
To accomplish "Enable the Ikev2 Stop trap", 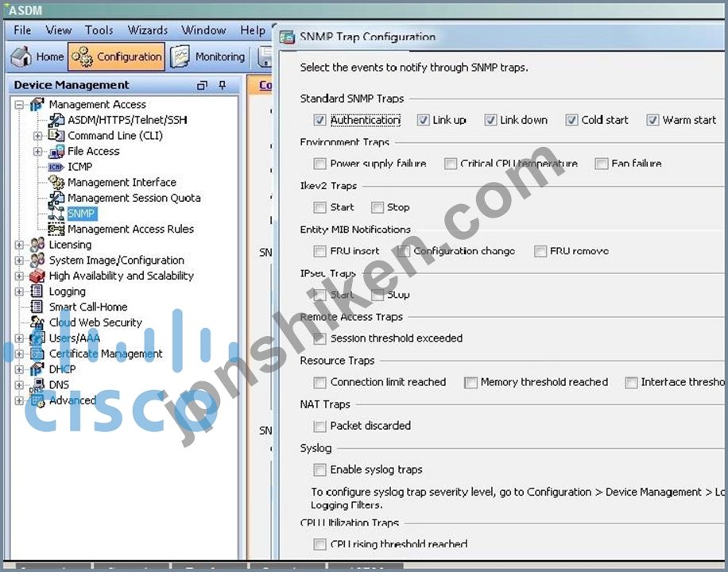I will (377, 207).
